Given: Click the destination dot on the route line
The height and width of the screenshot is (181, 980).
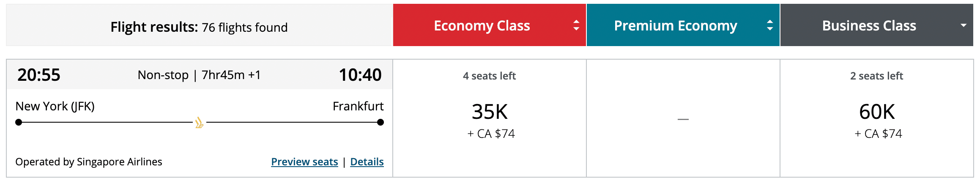Looking at the screenshot, I should [381, 122].
